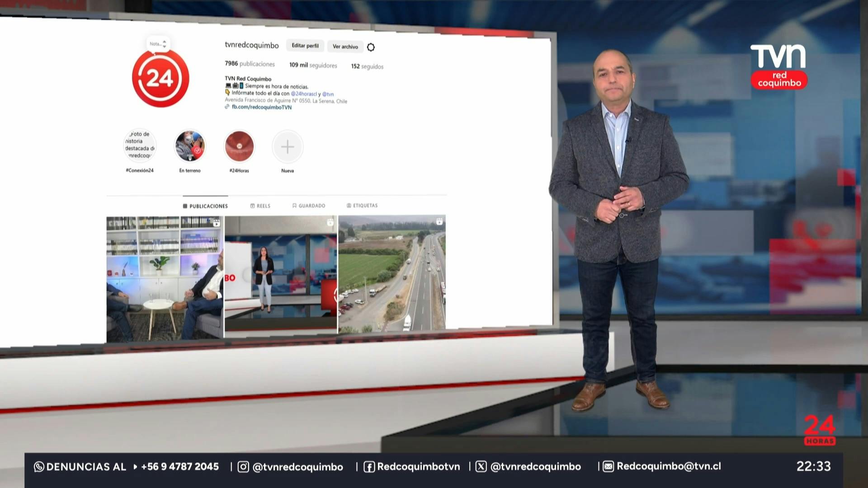This screenshot has height=488, width=868.
Task: Click the DENUNCIAS AL label in the ticker
Action: (86, 467)
